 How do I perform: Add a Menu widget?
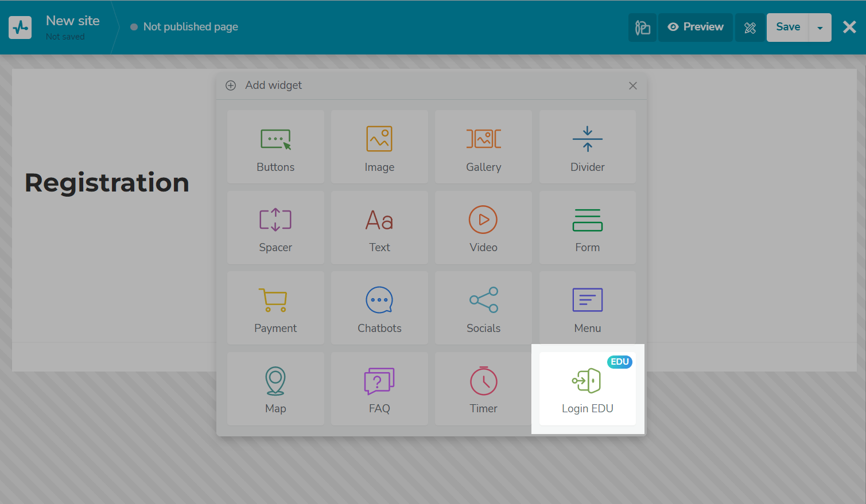[x=587, y=308]
